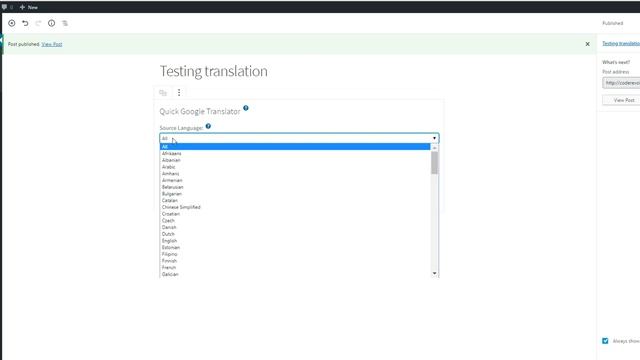Screen dimensions: 640x360
Task: Choose Catalan from the list
Action: coord(295,200)
